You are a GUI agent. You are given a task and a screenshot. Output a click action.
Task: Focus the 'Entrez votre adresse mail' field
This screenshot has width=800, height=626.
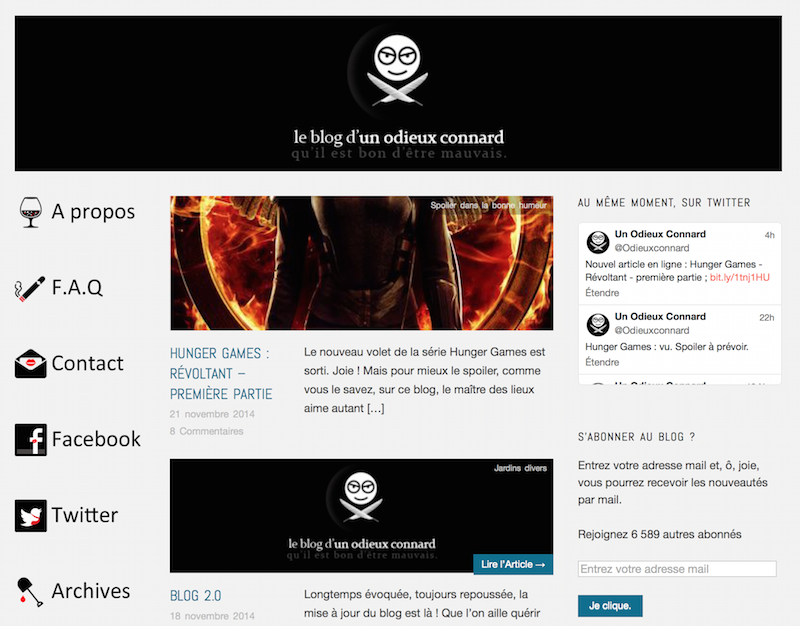click(x=677, y=569)
